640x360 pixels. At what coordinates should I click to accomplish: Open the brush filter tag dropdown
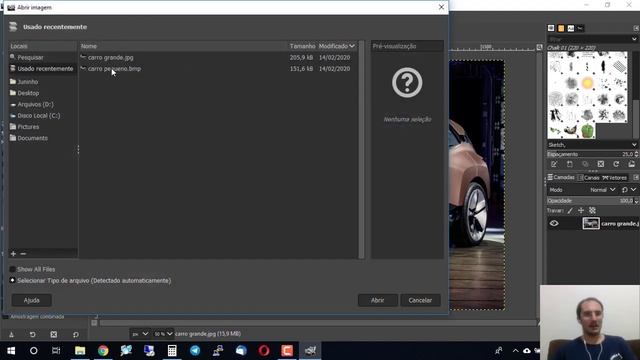[634, 39]
